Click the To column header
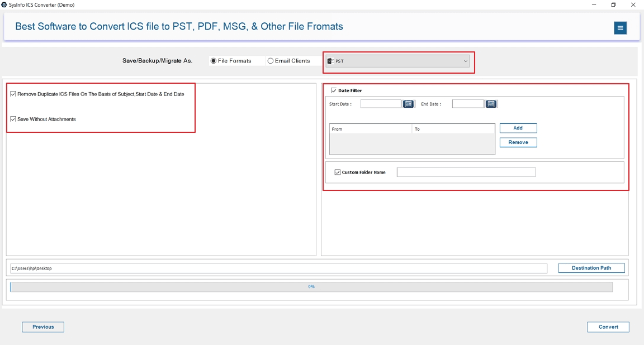 coord(453,129)
